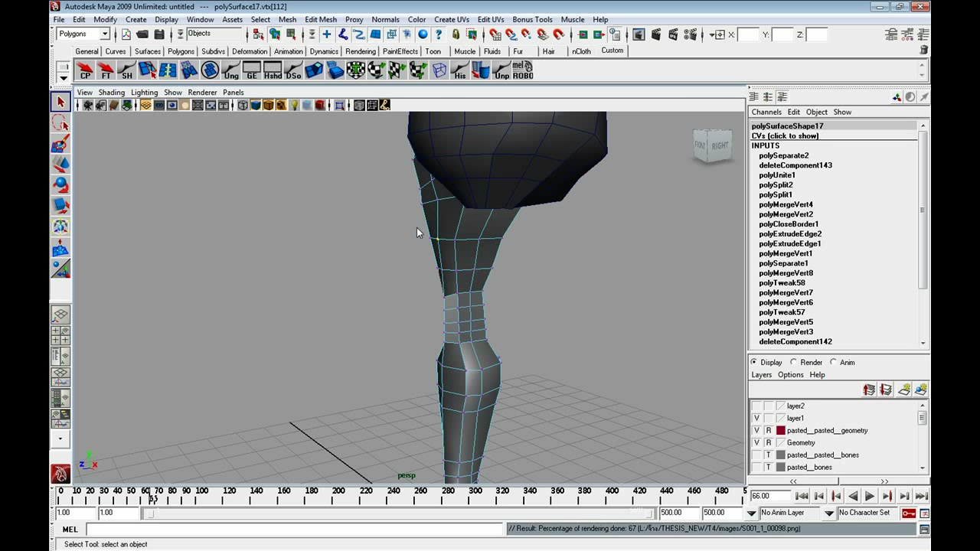
Task: Select the Render radio button
Action: tap(793, 362)
